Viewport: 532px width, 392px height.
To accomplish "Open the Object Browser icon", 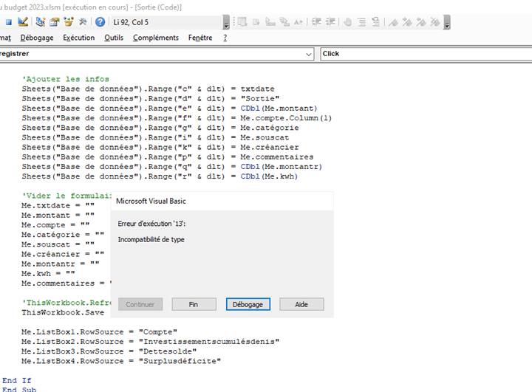I will (69, 22).
